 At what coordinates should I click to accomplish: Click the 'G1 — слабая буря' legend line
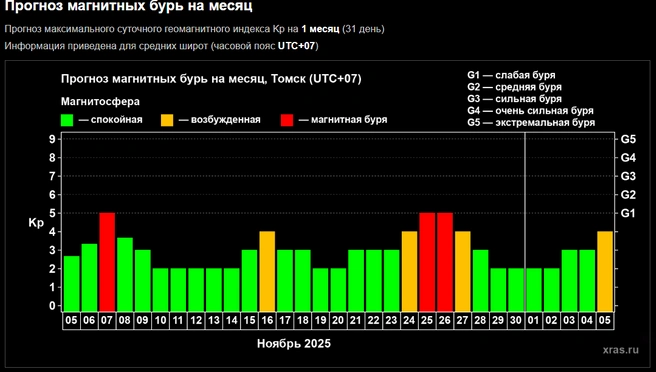pos(511,75)
